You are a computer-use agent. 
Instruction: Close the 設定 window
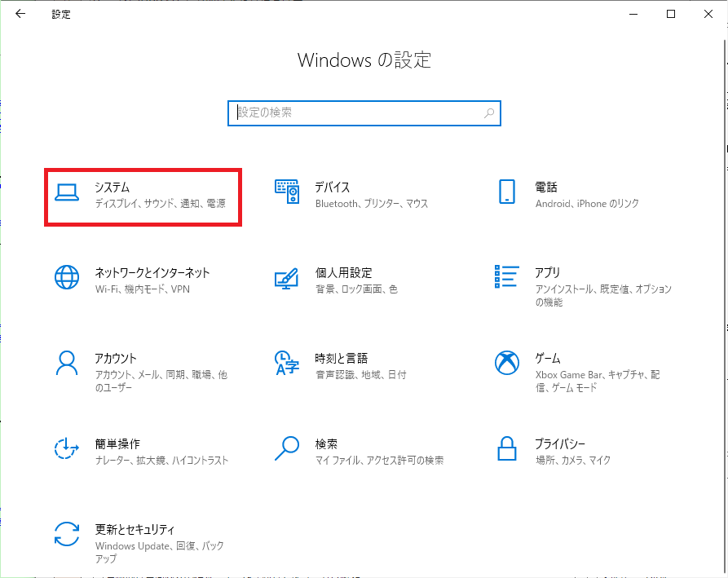pos(708,14)
